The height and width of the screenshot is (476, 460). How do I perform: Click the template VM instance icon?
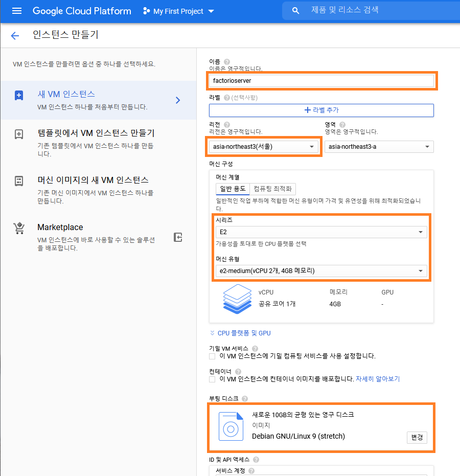(19, 134)
